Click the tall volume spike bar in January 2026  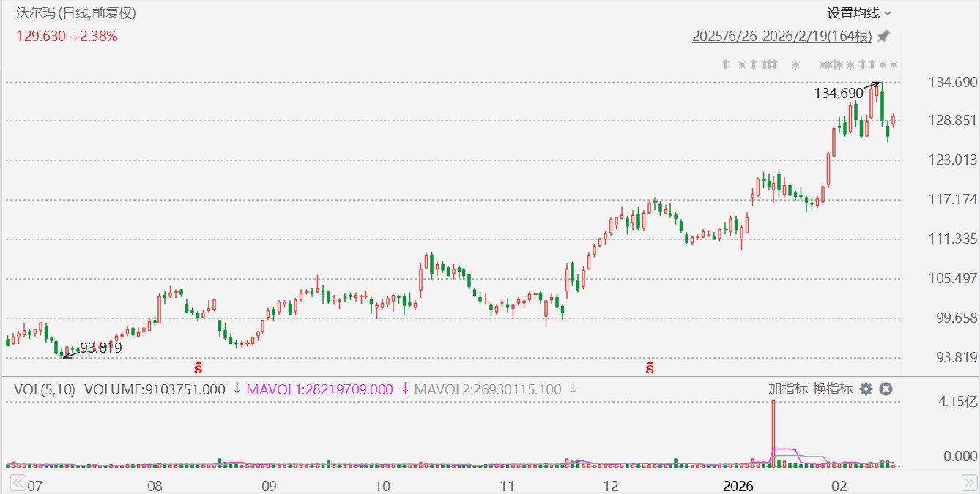click(773, 433)
